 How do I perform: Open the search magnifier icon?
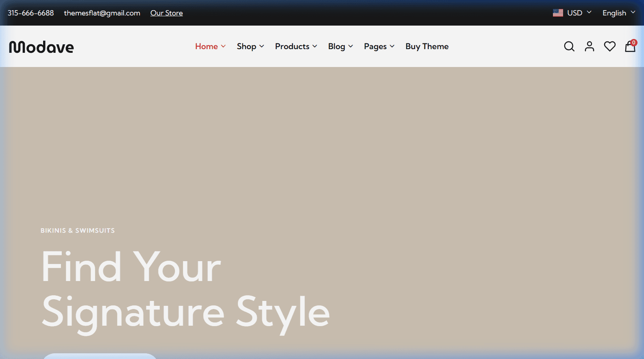point(569,47)
